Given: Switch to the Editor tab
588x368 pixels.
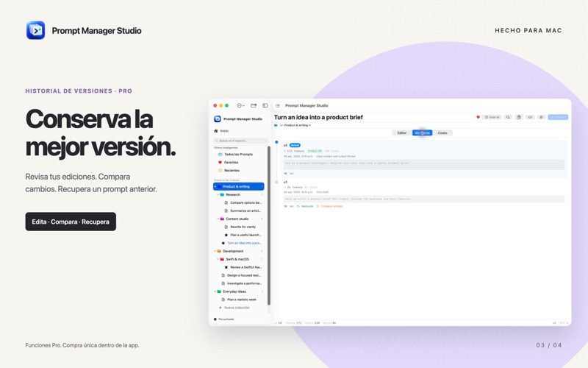Looking at the screenshot, I should [x=401, y=133].
